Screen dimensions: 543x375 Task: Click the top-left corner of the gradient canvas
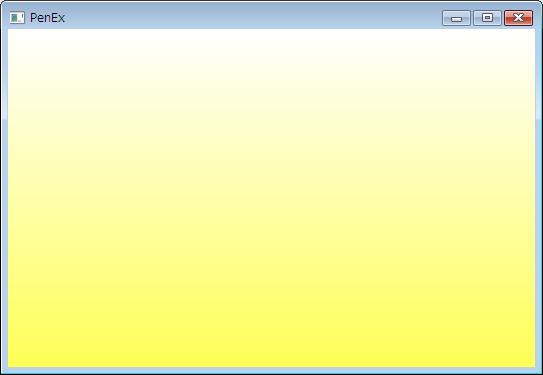(x=9, y=31)
